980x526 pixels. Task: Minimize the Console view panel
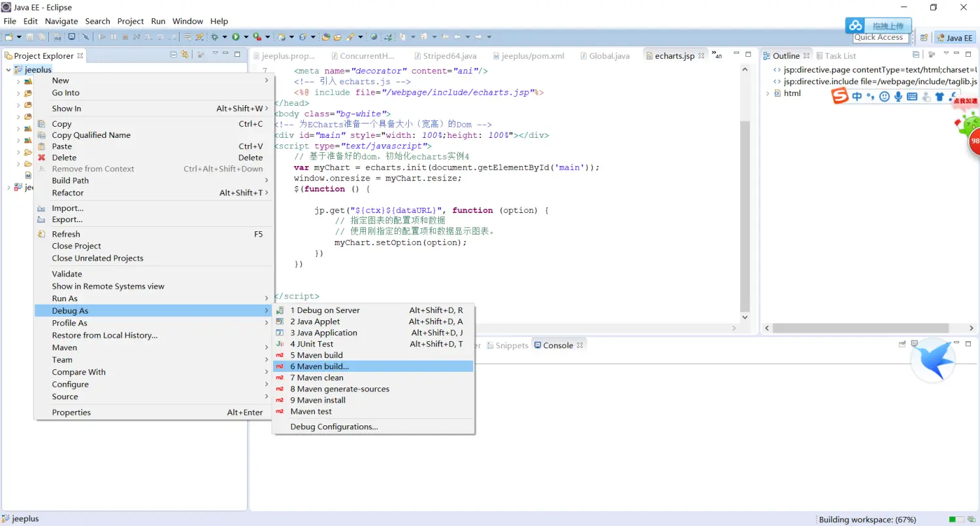point(957,343)
